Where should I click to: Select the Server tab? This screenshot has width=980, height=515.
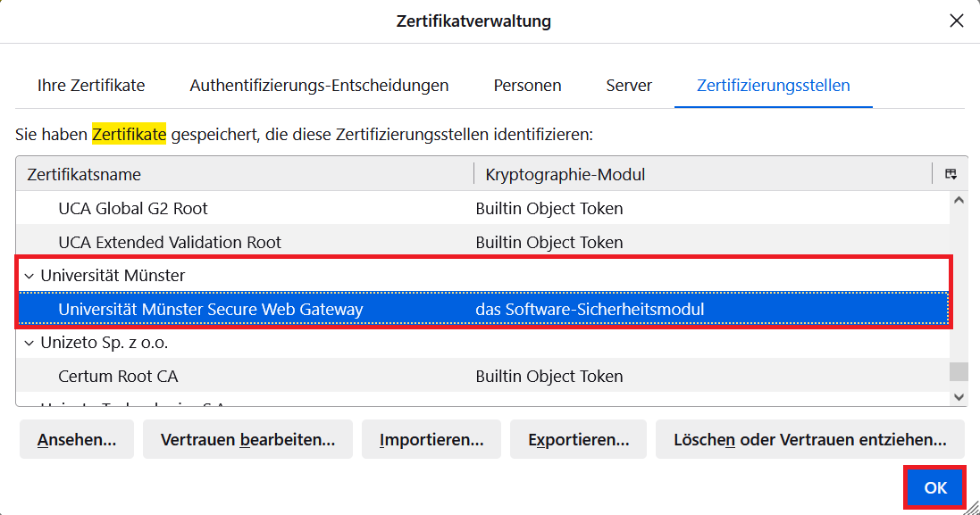[629, 87]
